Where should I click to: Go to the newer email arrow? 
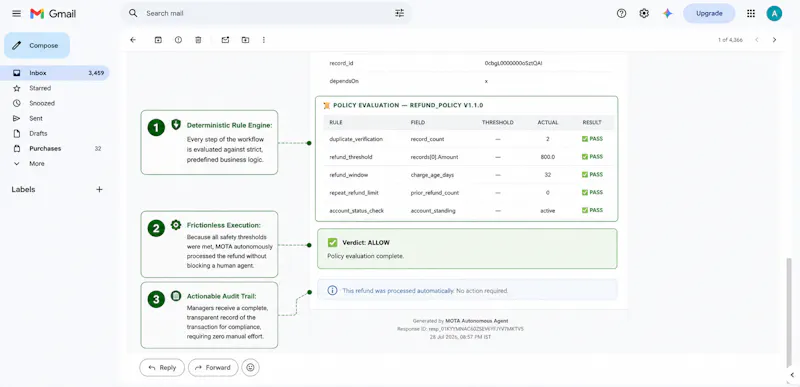coord(757,40)
